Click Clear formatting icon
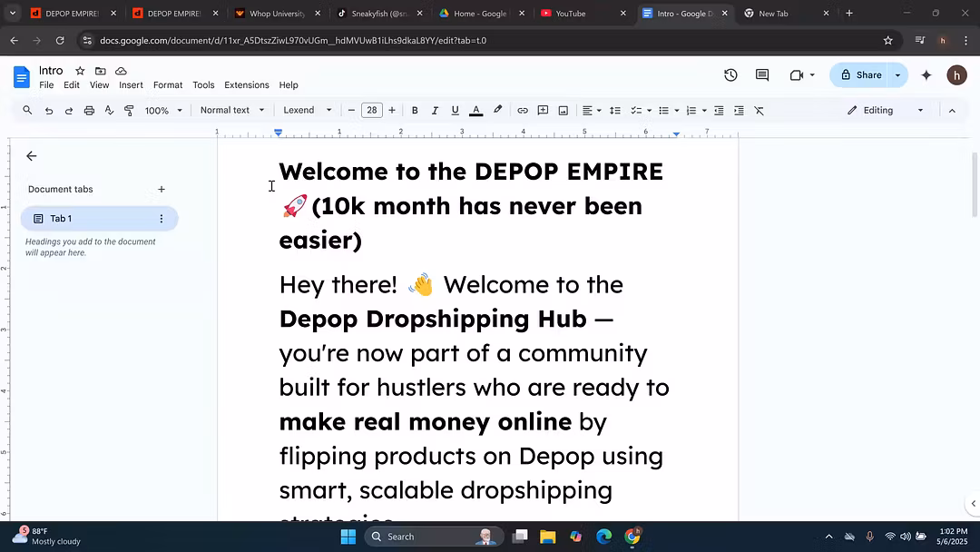 coord(759,111)
